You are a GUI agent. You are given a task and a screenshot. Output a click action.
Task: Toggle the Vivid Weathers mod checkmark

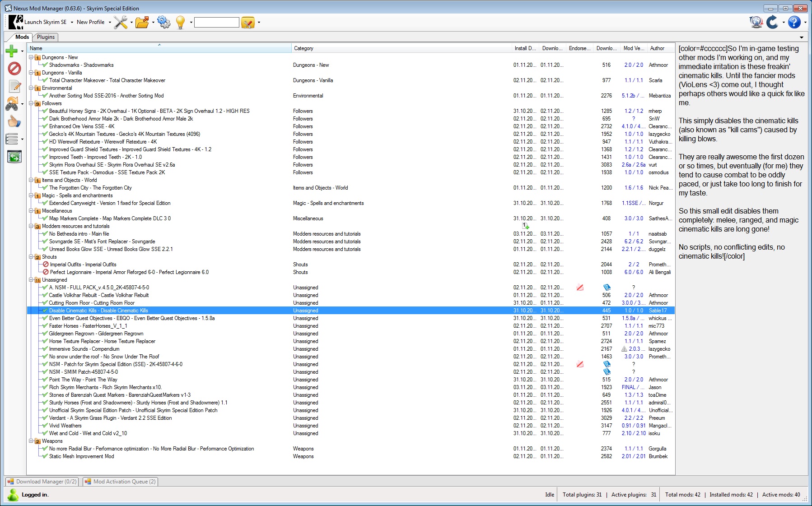tap(45, 426)
